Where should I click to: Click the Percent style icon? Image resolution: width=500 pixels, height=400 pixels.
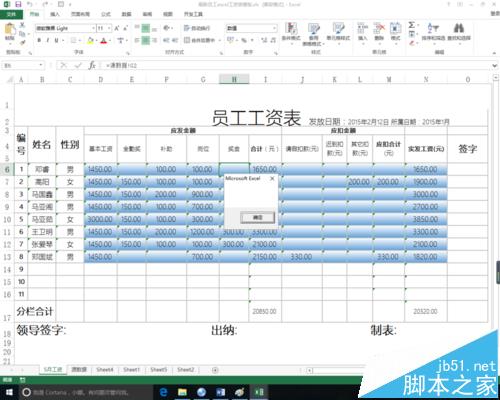pyautogui.click(x=244, y=40)
